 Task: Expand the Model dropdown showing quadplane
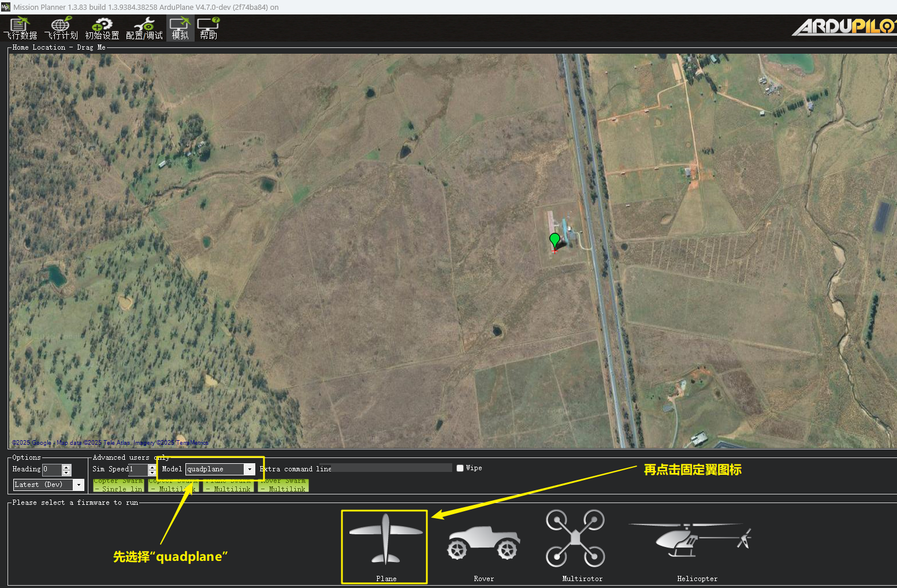click(250, 470)
